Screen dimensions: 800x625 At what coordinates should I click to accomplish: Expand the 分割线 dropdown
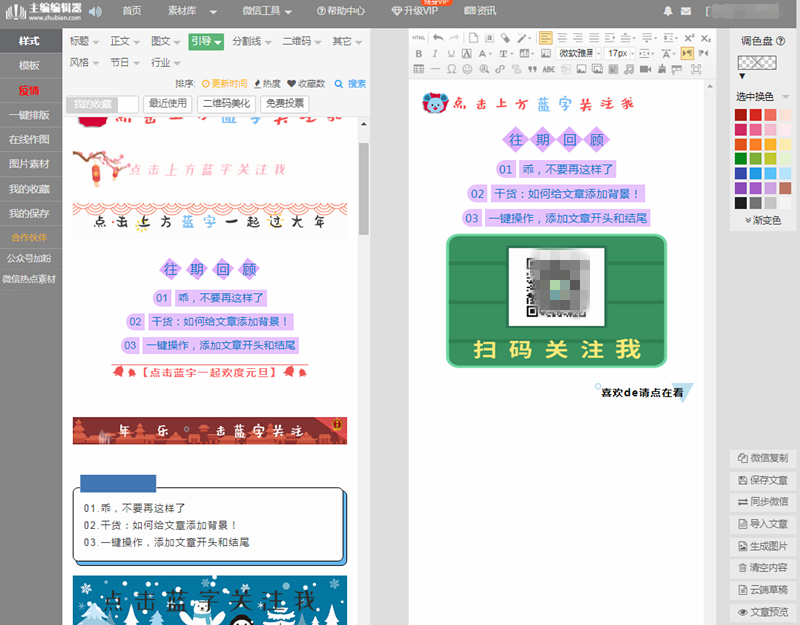pyautogui.click(x=252, y=41)
